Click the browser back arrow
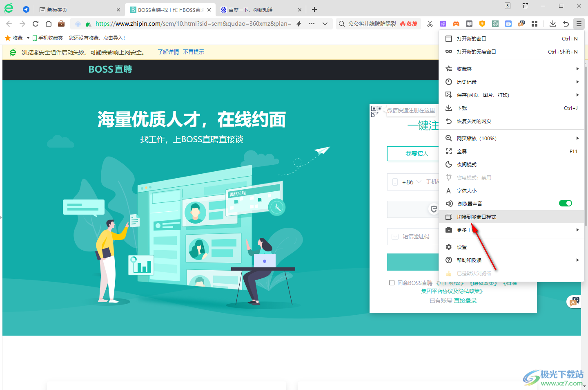 (x=9, y=24)
